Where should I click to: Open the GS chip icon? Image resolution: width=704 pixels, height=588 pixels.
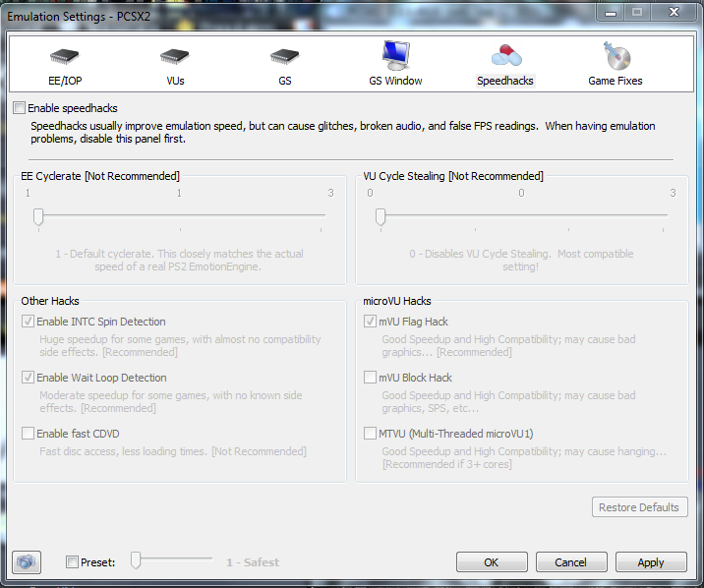(284, 57)
